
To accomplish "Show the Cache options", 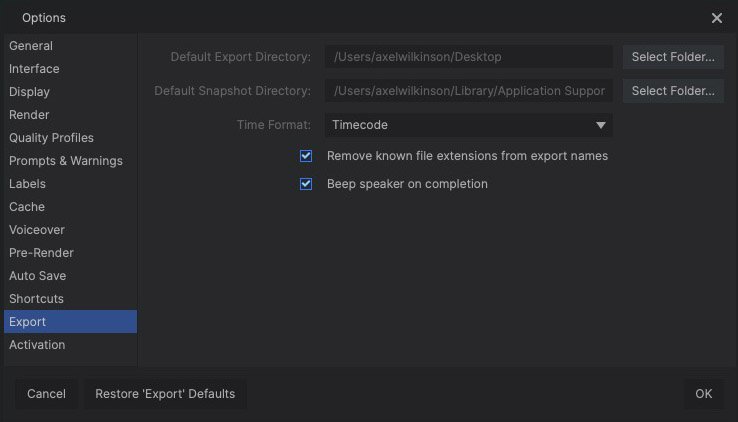I will (27, 207).
